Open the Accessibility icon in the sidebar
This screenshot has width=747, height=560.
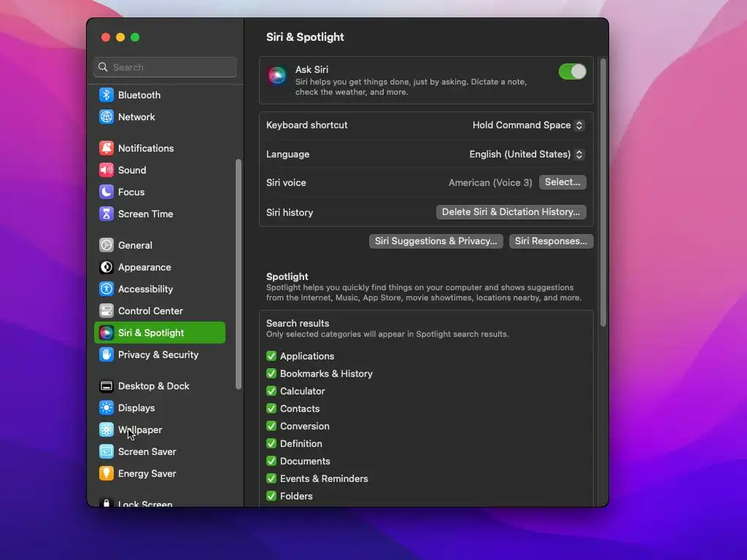(107, 289)
